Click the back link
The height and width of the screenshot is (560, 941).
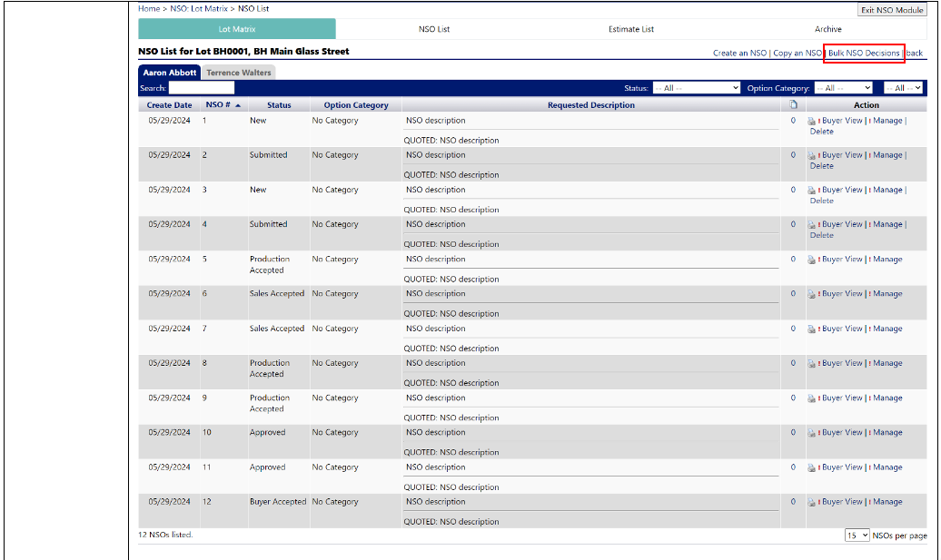[x=914, y=53]
